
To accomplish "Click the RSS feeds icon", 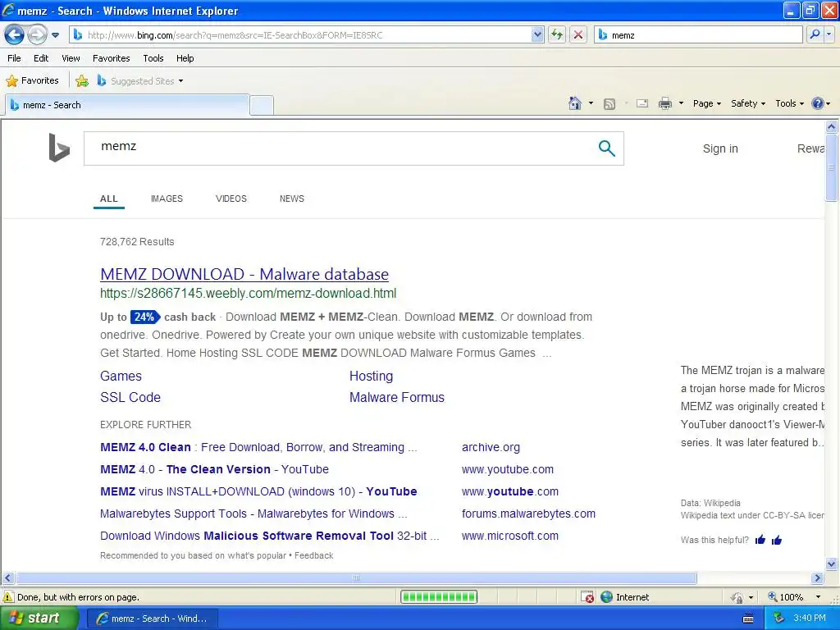I will 609,104.
